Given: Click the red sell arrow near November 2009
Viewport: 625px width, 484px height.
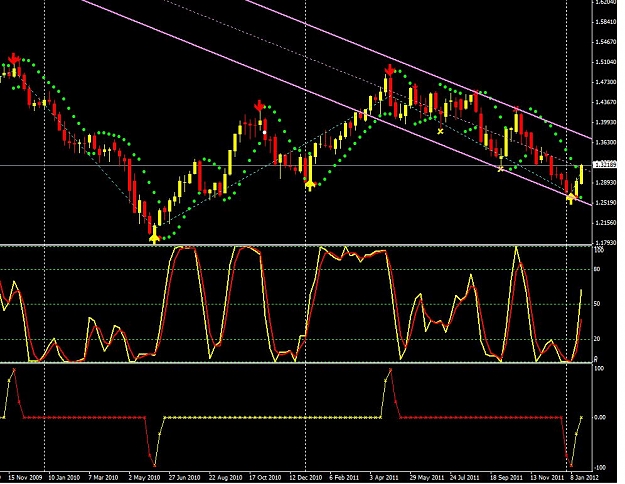Looking at the screenshot, I should tap(14, 59).
